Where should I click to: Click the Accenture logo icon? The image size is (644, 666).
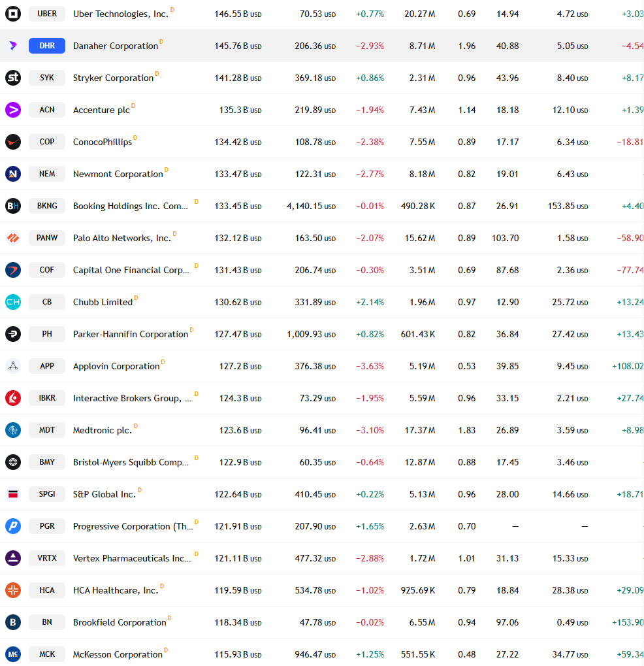(x=13, y=110)
